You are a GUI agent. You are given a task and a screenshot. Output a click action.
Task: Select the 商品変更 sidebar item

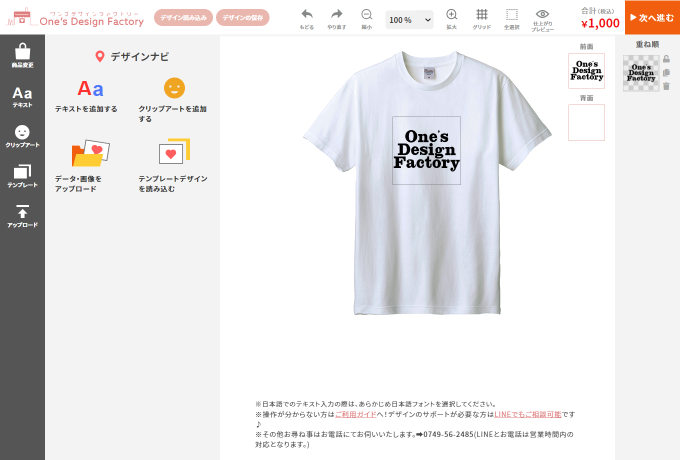[22, 55]
